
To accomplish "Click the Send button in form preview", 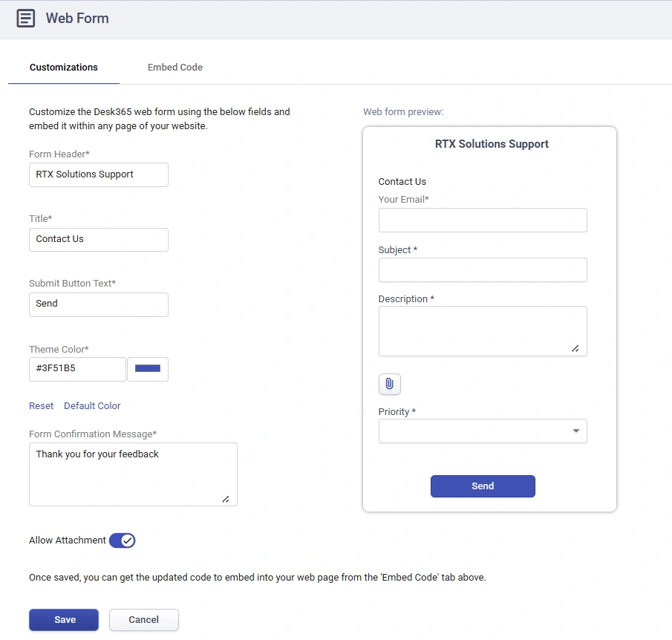I will point(483,486).
